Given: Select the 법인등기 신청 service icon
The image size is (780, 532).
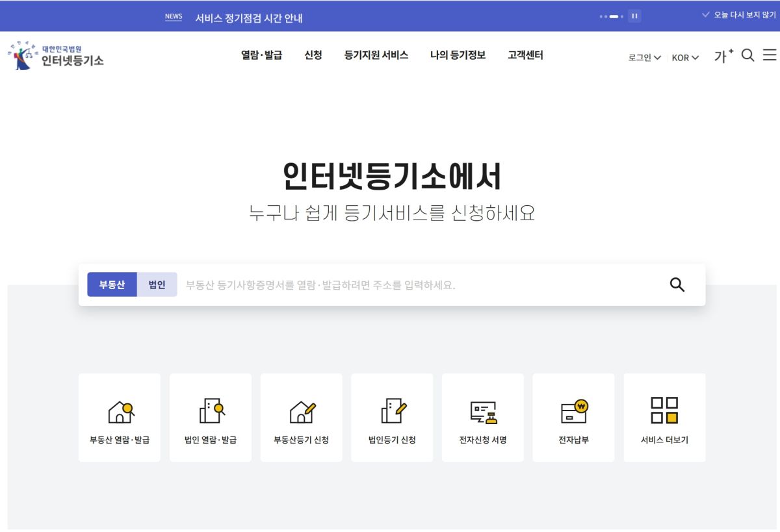Looking at the screenshot, I should click(392, 416).
